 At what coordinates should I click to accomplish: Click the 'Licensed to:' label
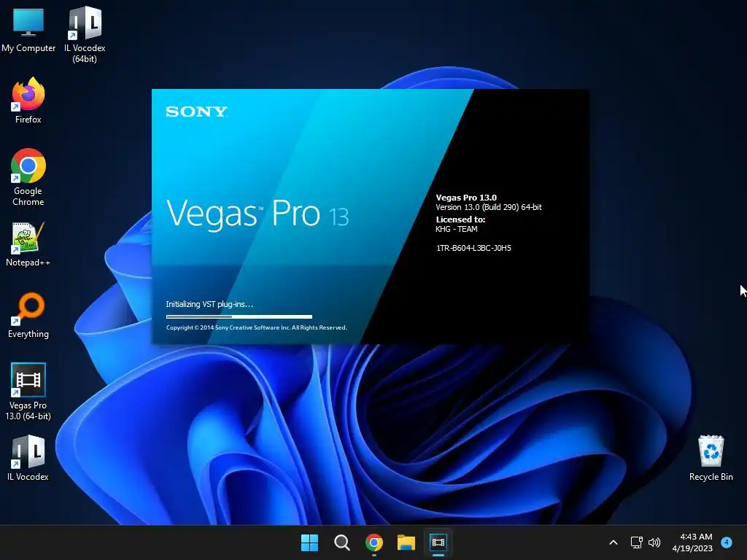[x=461, y=219]
